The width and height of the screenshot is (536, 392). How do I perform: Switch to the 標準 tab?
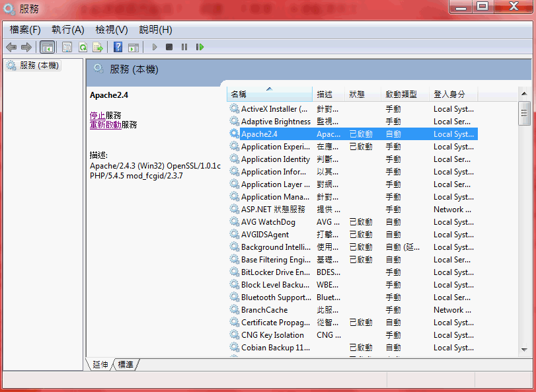(126, 364)
